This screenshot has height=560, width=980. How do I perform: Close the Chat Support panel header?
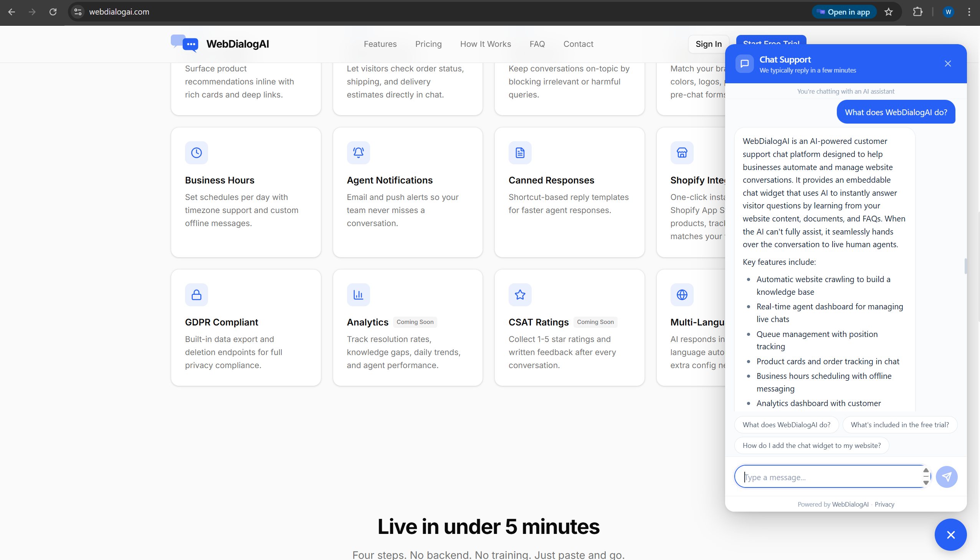coord(948,64)
